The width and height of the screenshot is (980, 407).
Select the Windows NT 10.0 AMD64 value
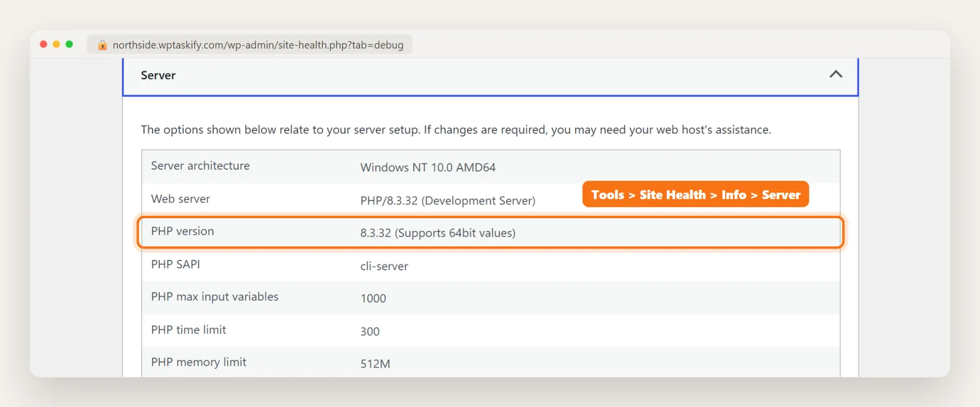pos(428,167)
